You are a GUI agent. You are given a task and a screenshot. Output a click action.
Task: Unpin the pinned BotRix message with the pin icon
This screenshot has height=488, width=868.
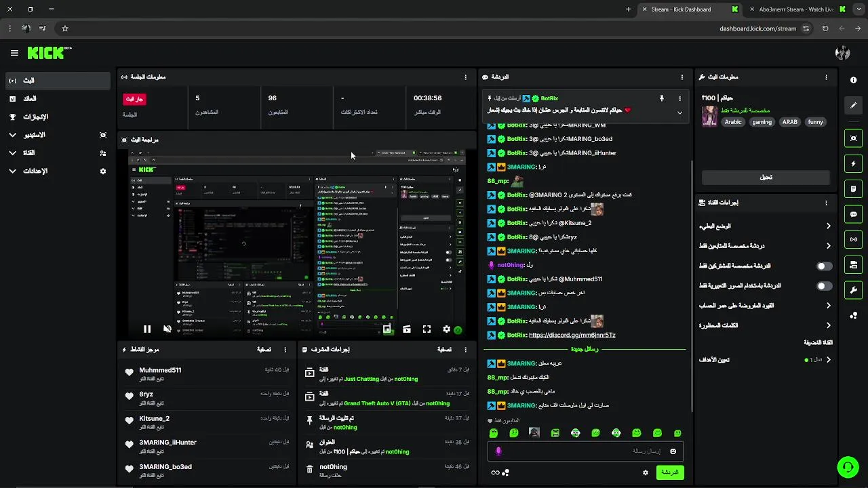click(662, 98)
